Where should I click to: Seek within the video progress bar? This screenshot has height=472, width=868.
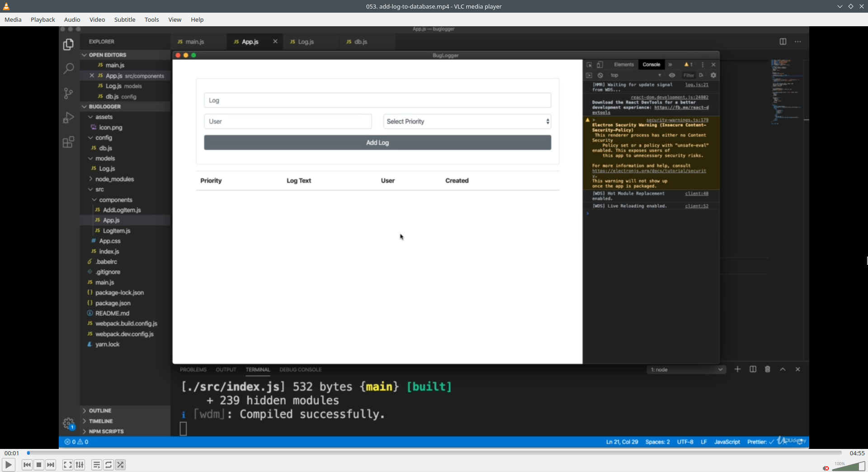(434, 453)
